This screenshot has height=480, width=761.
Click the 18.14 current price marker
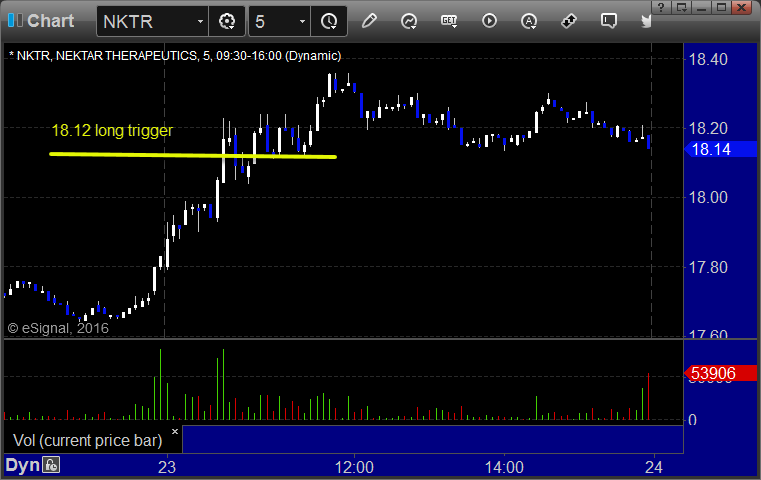point(720,149)
